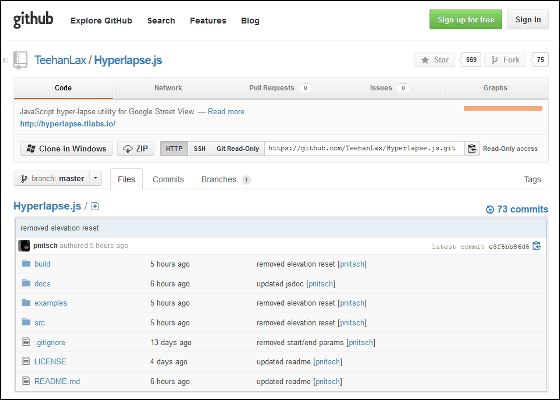Image resolution: width=560 pixels, height=400 pixels.
Task: Click the examples folder icon
Action: coord(26,302)
